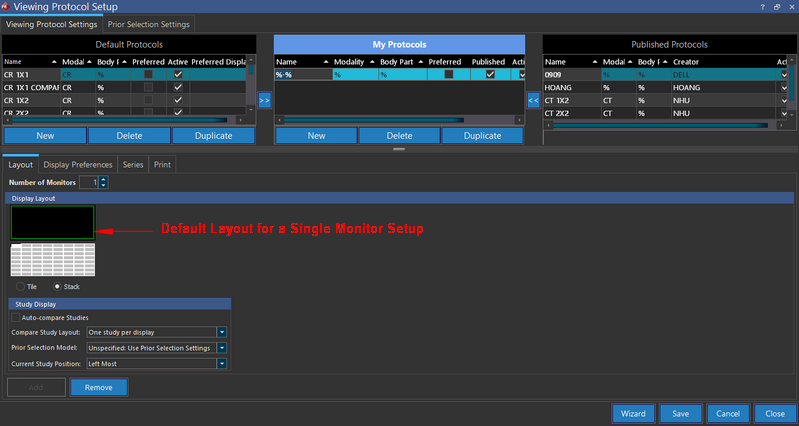
Task: Toggle Active checkbox for CR 1X1 protocol
Action: (x=178, y=74)
